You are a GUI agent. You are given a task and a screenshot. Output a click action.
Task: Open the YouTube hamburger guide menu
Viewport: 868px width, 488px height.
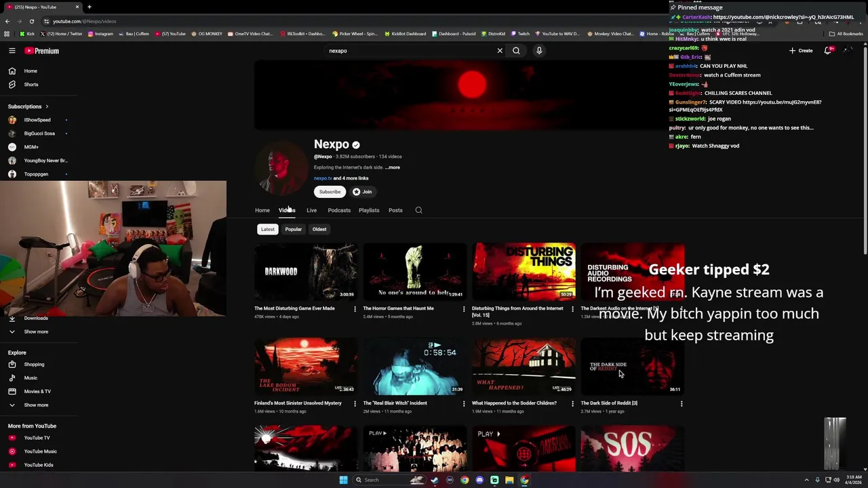pyautogui.click(x=12, y=51)
